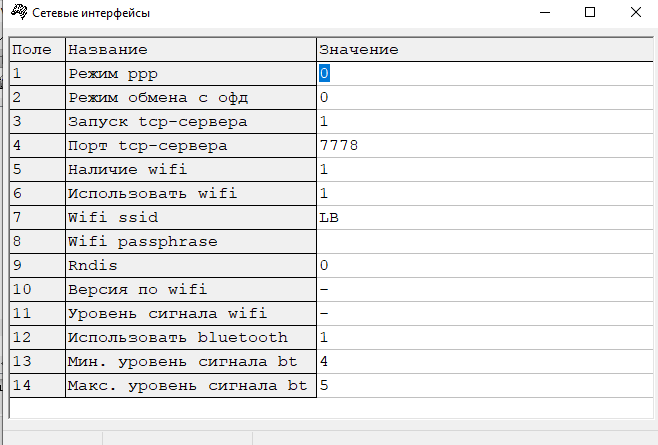The image size is (658, 445).
Task: Select the Уровень сигнала wifi name cell
Action: pyautogui.click(x=191, y=313)
